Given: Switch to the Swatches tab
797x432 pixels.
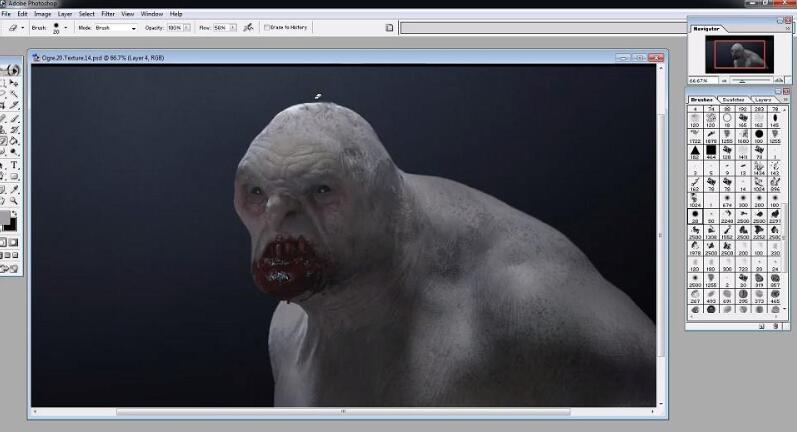Looking at the screenshot, I should [733, 100].
